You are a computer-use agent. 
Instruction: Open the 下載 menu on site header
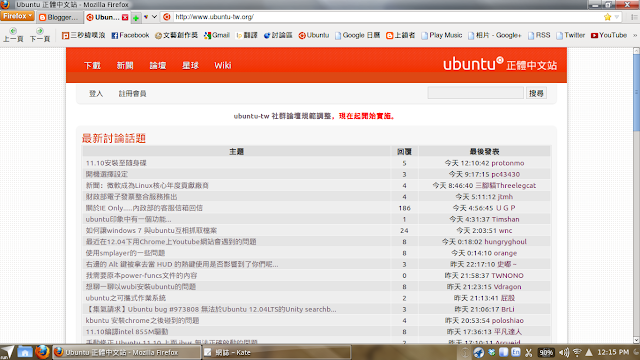click(x=92, y=65)
